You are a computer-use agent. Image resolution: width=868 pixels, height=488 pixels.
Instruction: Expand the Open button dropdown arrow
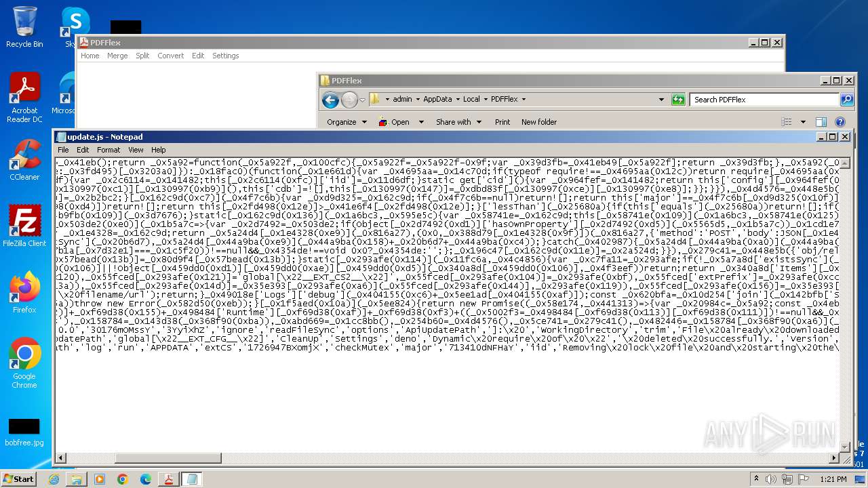pos(421,122)
